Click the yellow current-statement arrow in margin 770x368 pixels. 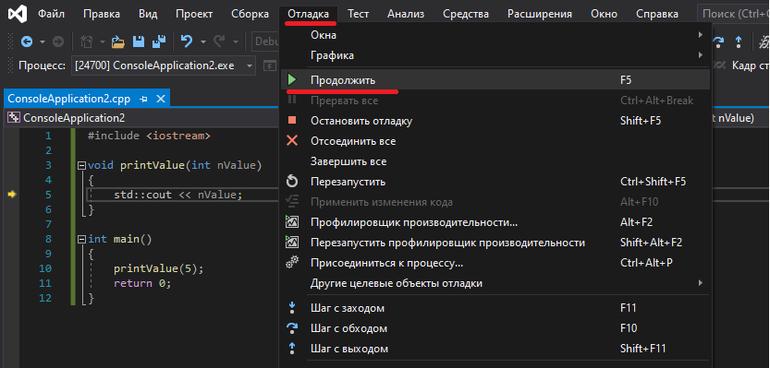(x=12, y=195)
